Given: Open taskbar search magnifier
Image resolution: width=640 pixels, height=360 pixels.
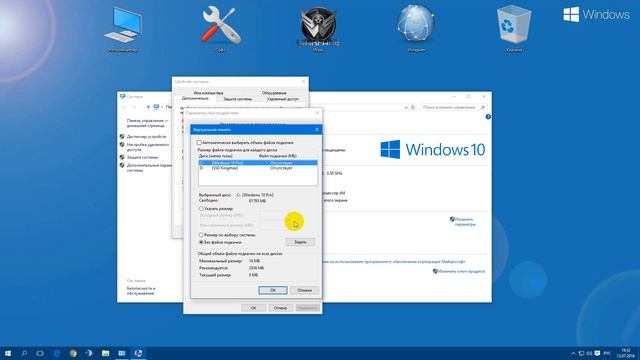Looking at the screenshot, I should click(24, 353).
